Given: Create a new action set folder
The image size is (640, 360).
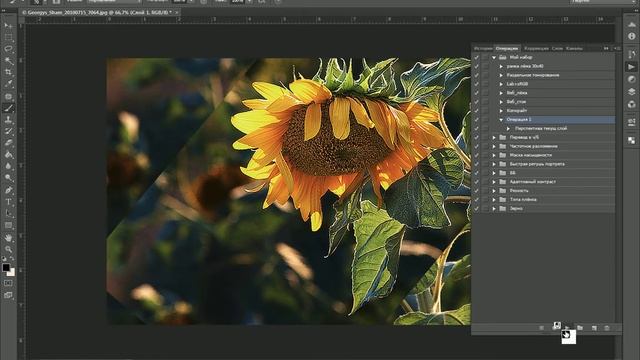Looking at the screenshot, I should tap(580, 328).
